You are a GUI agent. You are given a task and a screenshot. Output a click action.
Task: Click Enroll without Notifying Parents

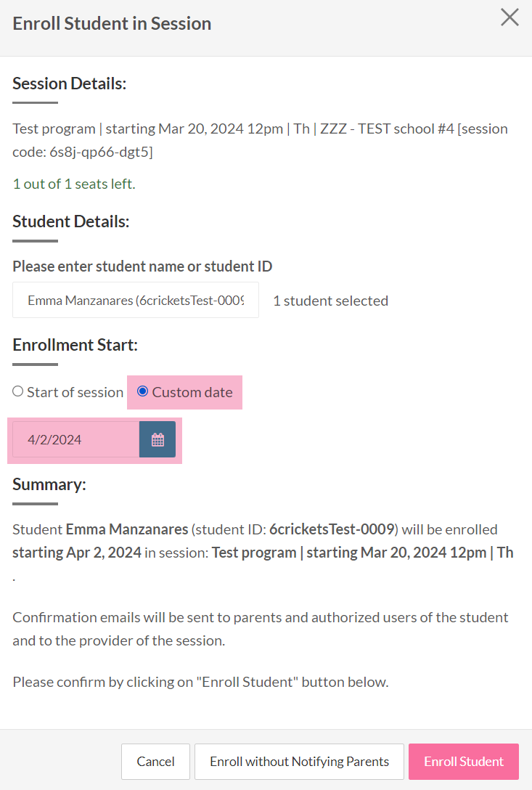[x=298, y=761]
